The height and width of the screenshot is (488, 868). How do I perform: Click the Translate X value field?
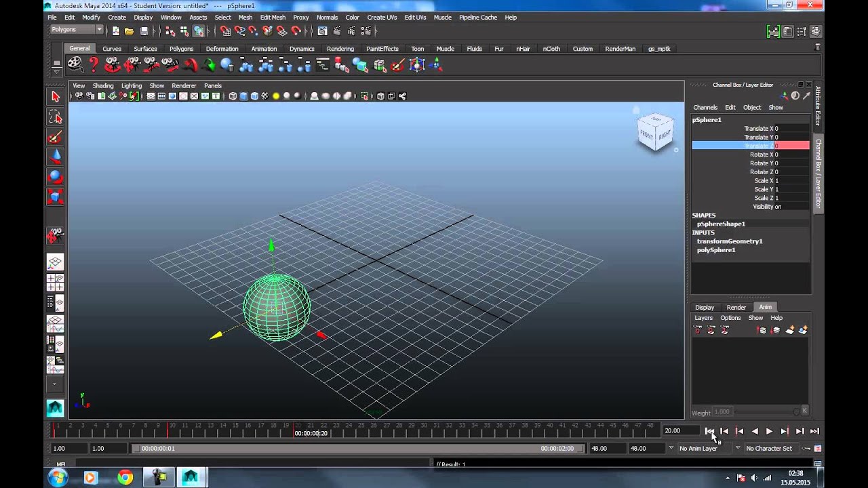point(791,129)
